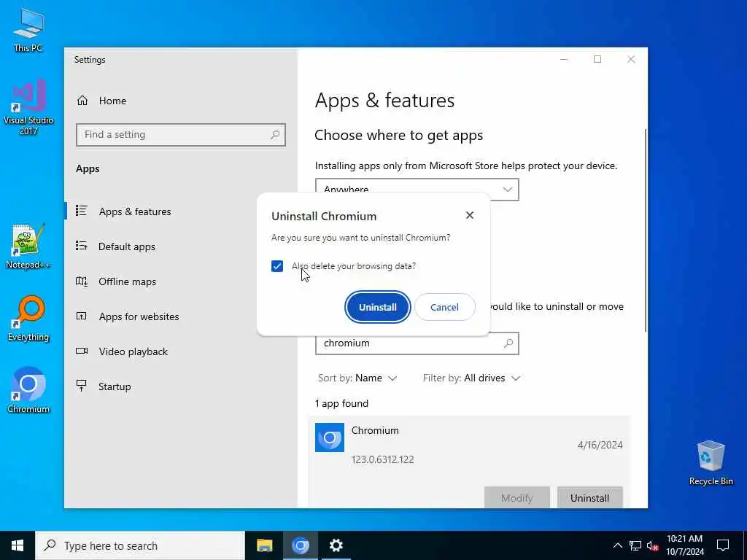Image resolution: width=747 pixels, height=560 pixels.
Task: Open Everything desktop shortcut
Action: [x=28, y=319]
